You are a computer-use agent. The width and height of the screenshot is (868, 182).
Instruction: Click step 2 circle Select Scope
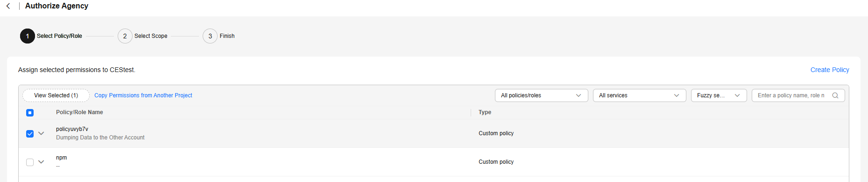click(125, 36)
